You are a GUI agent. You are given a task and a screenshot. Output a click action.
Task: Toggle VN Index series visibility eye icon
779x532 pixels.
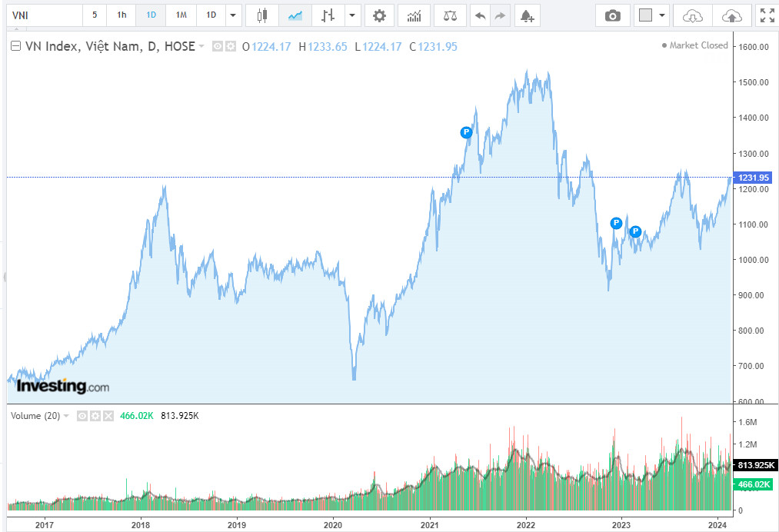tap(218, 47)
